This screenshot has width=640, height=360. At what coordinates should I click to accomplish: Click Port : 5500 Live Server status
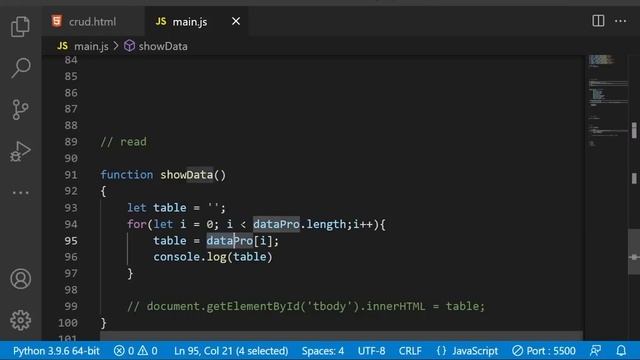(544, 351)
